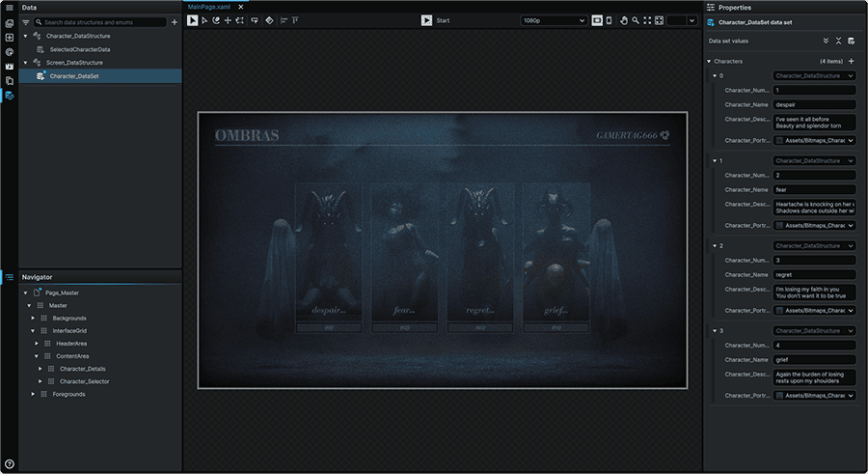Switch to MainPage.xaml tab
Viewport: 868px width, 474px height.
pos(208,7)
